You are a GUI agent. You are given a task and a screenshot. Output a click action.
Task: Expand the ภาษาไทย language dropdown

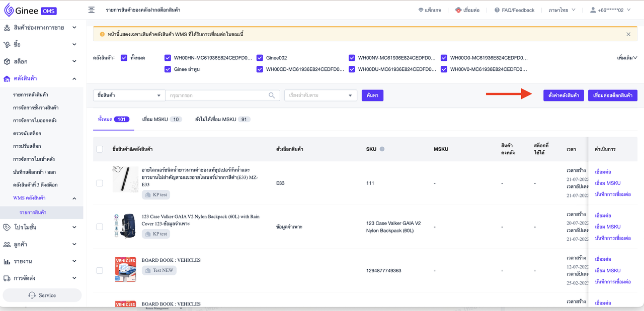(x=561, y=10)
